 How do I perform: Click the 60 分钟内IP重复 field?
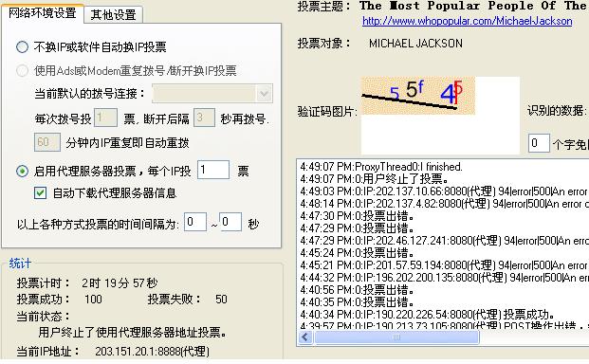[47, 142]
